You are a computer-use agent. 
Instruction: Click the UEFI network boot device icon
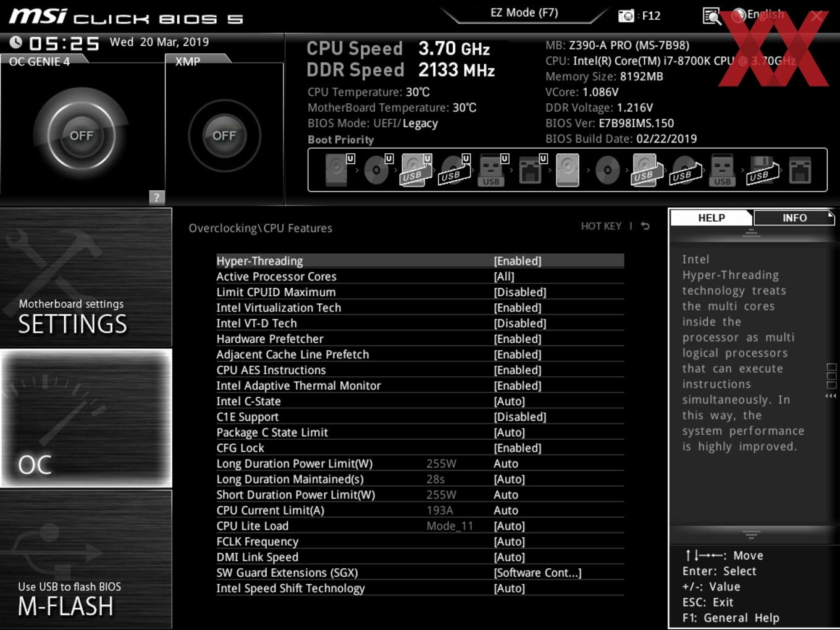[x=531, y=170]
